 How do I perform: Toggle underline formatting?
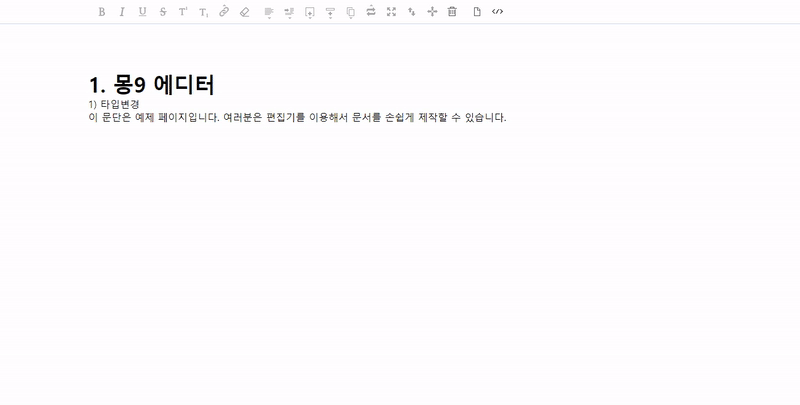(142, 12)
